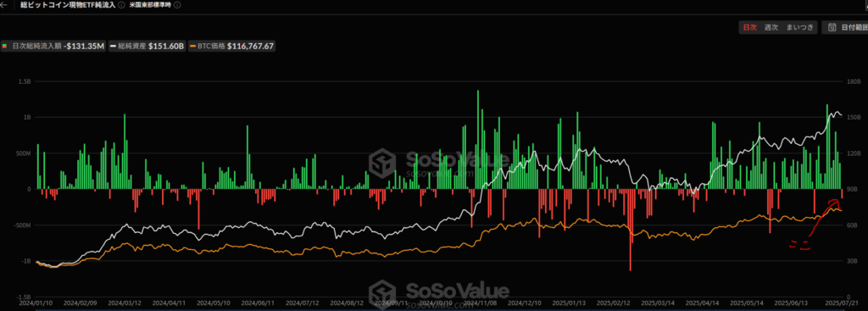Click white line marker for 総純資産
The image size is (868, 311).
(x=113, y=47)
